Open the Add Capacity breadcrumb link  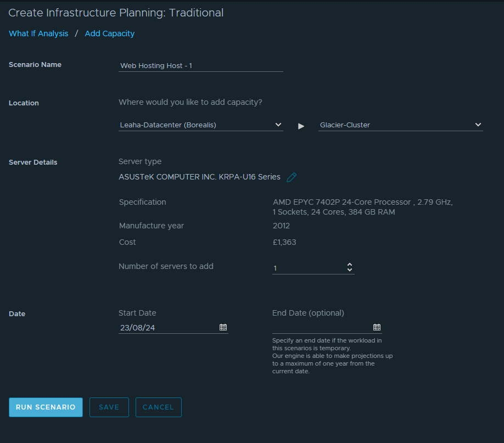click(110, 33)
